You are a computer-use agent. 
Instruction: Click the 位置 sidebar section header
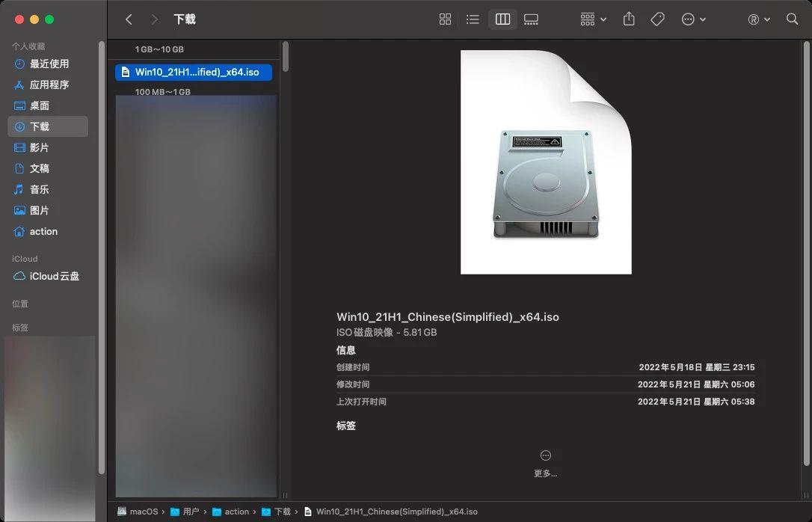20,304
